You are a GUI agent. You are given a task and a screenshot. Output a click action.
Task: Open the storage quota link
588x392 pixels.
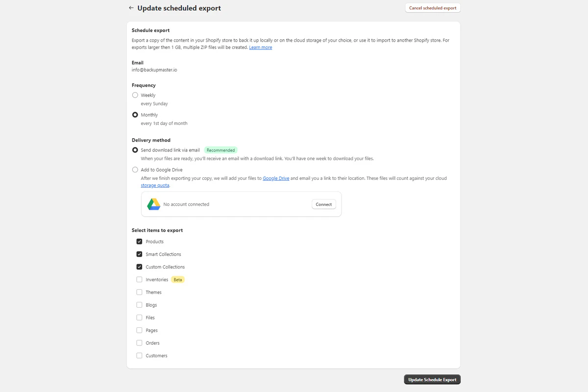pos(155,186)
